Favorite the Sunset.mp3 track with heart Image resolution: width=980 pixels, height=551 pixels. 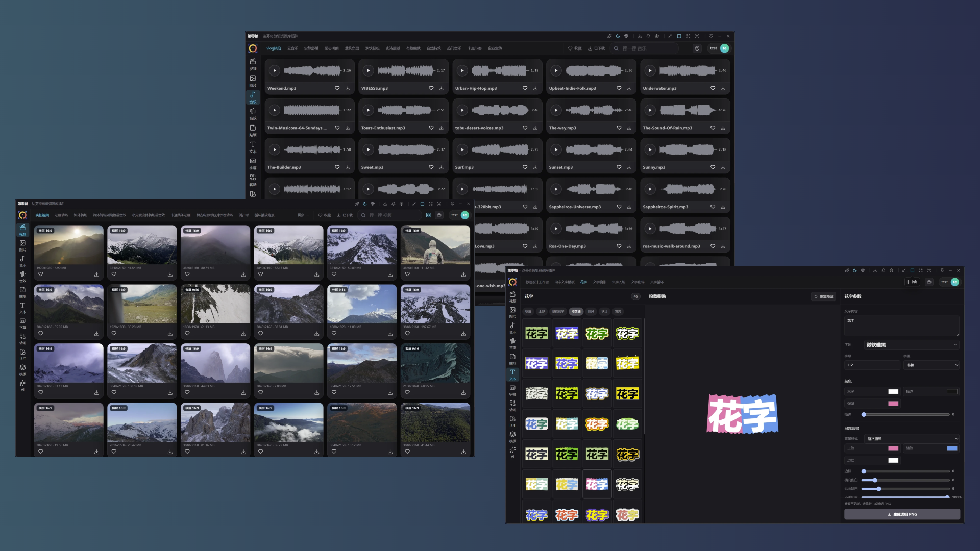619,167
